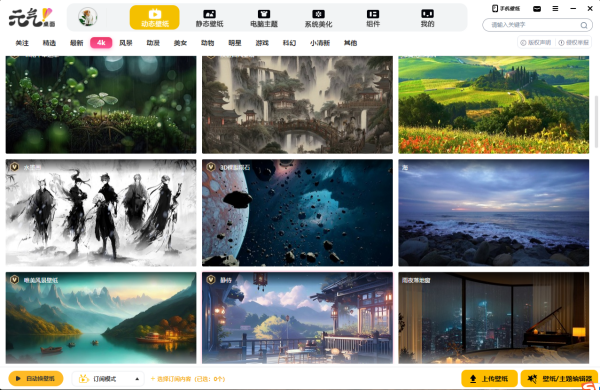Select the 其他 category tab
This screenshot has height=390, width=600.
click(350, 43)
